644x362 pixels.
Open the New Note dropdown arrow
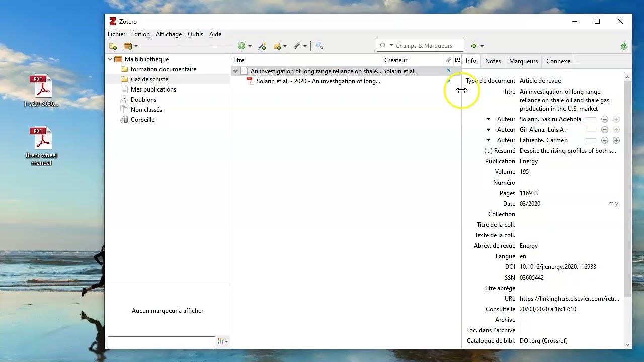click(x=285, y=46)
